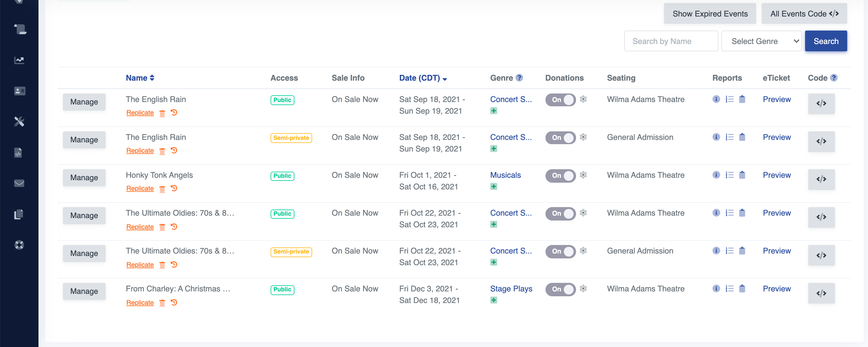Open the tools wrench icon in sidebar

19,122
